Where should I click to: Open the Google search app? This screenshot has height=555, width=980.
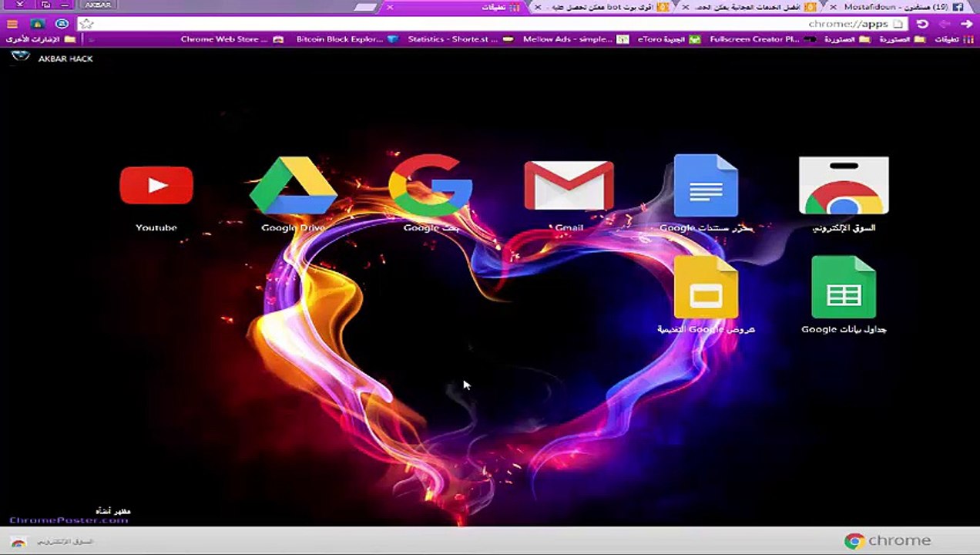tap(430, 186)
